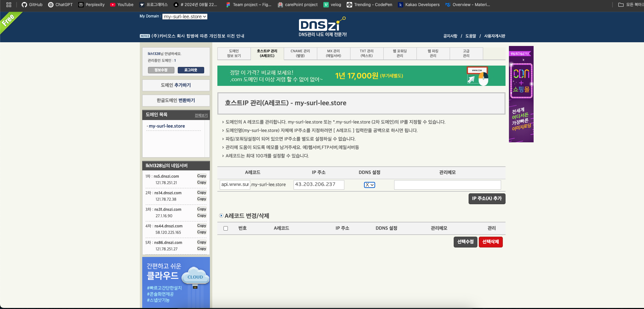
Task: Click the 로그아웃 button
Action: pyautogui.click(x=191, y=70)
